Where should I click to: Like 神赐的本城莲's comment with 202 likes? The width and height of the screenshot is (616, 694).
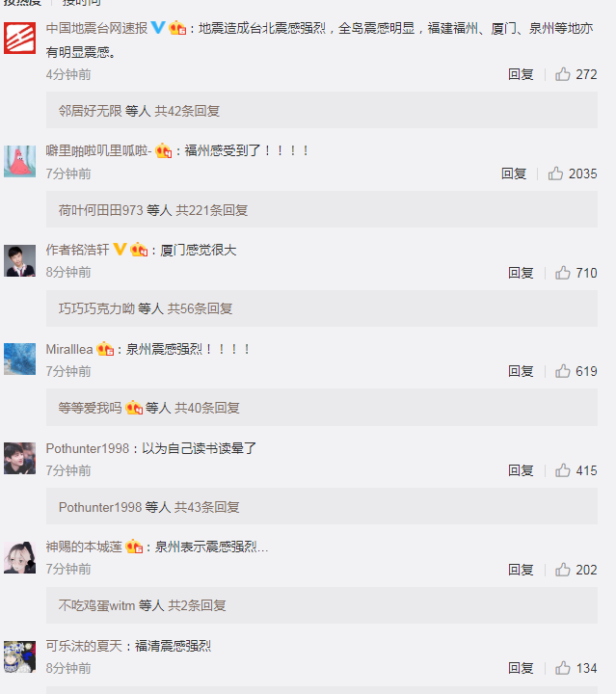click(x=563, y=570)
